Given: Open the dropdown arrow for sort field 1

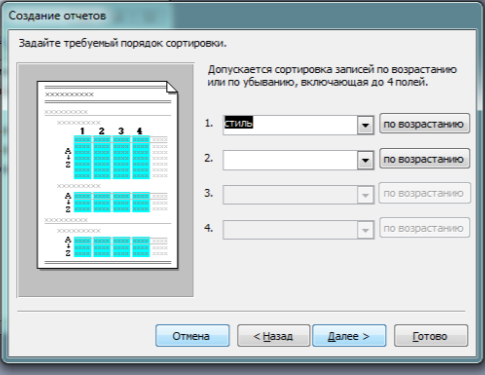Looking at the screenshot, I should (365, 125).
